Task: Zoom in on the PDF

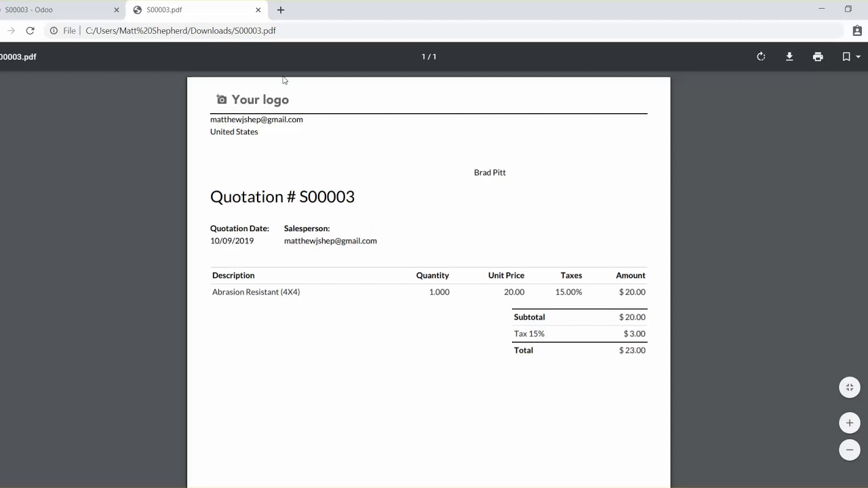Action: coord(850,423)
